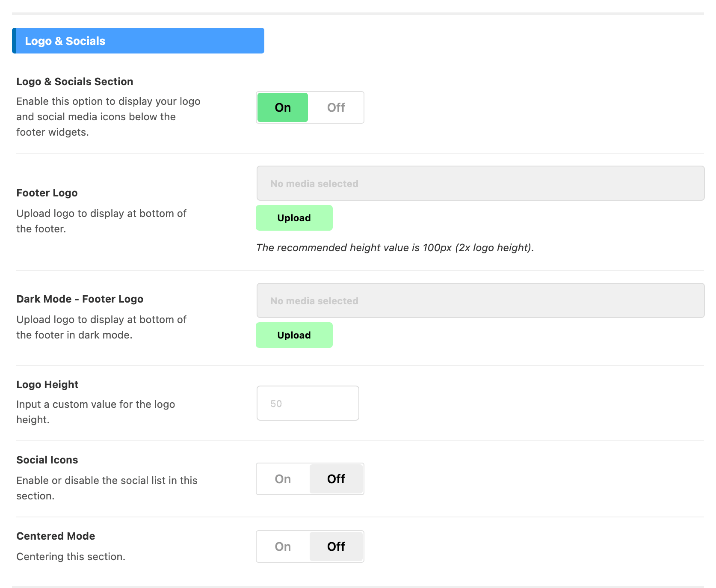Screen dimensions: 716x588
Task: Click Upload for Dark Mode Footer Logo
Action: [294, 335]
